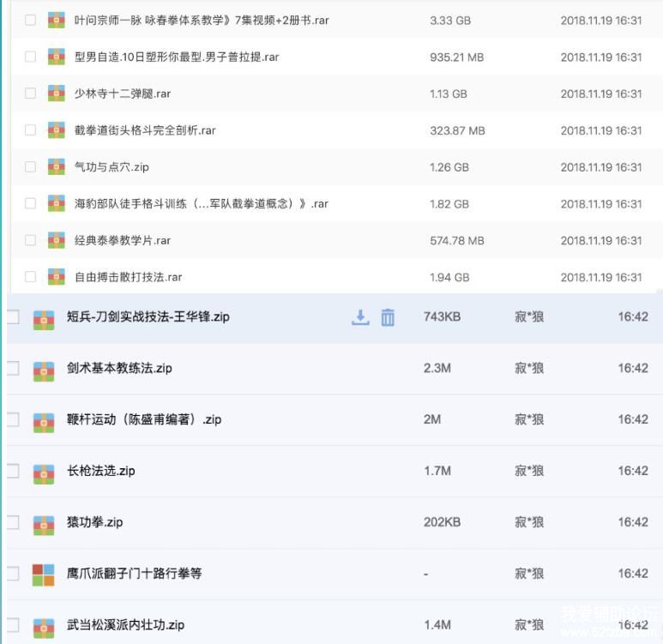Screen dimensions: 663x644
Task: Click the archive icon beside 少林寺十二弹腿.rar
Action: tap(57, 93)
